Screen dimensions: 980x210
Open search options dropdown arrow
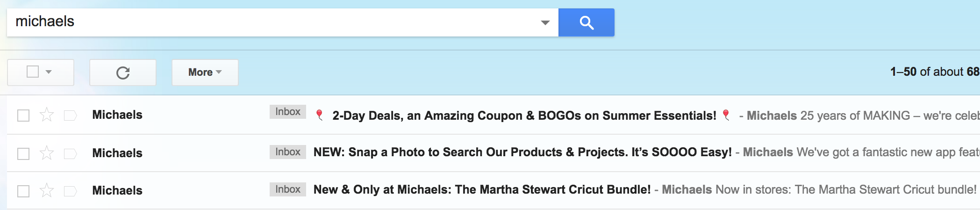[545, 22]
